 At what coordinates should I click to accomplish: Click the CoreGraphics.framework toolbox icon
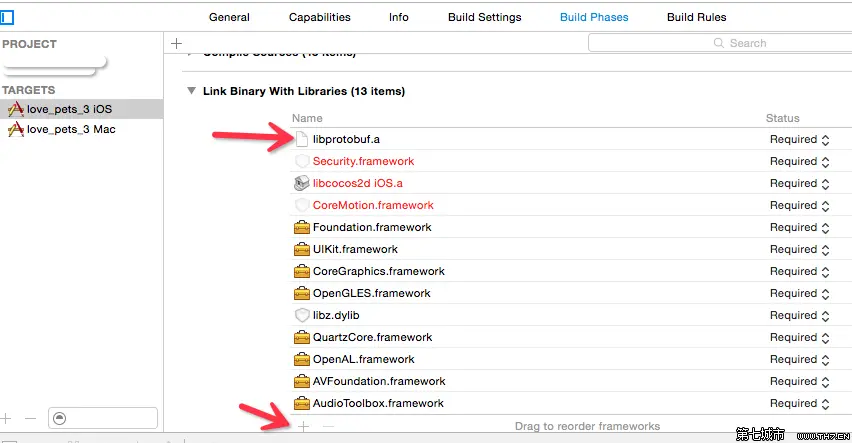coord(302,271)
